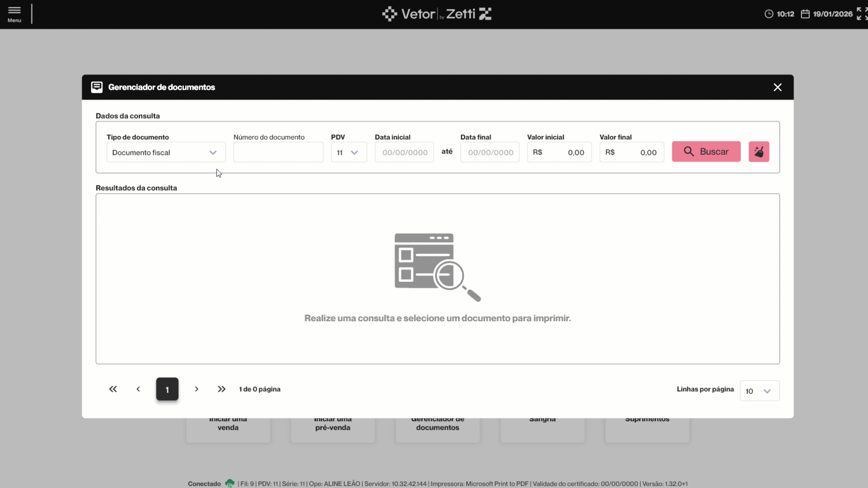Click the Gerenciador de documentos title icon
868x488 pixels.
tap(97, 87)
